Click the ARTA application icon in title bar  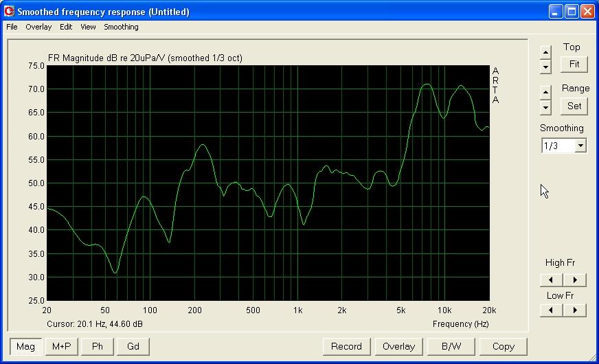9,12
